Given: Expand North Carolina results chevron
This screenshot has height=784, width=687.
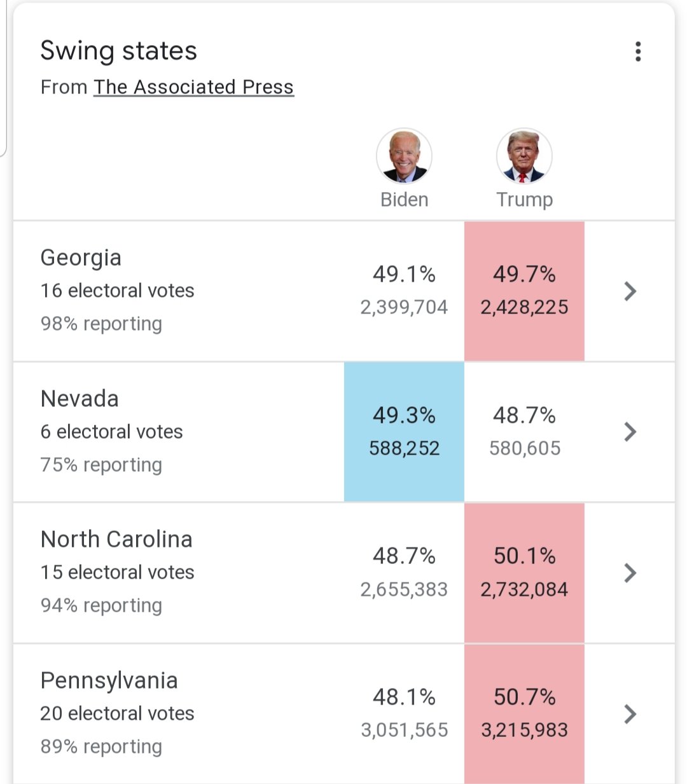Looking at the screenshot, I should (x=630, y=573).
